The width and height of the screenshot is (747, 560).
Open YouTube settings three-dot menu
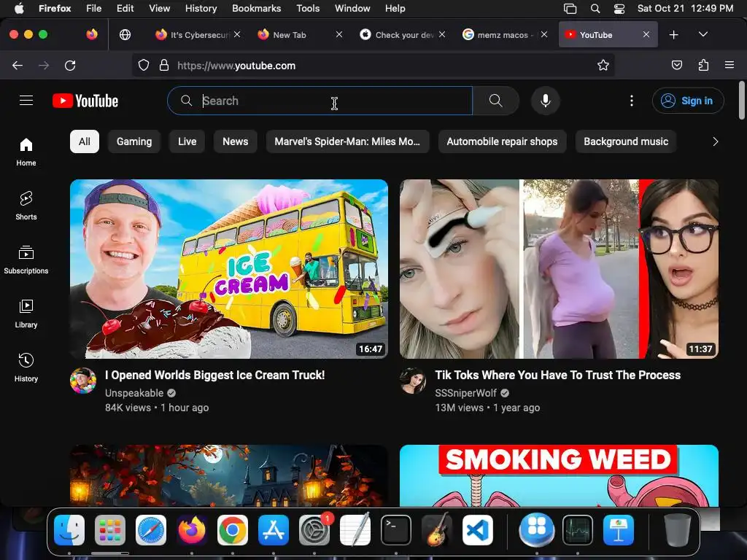point(632,101)
